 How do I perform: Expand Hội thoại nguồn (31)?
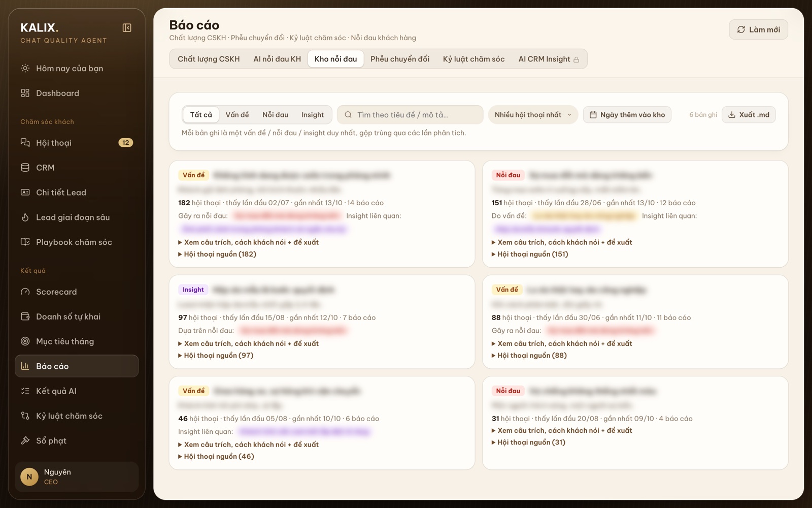[528, 442]
